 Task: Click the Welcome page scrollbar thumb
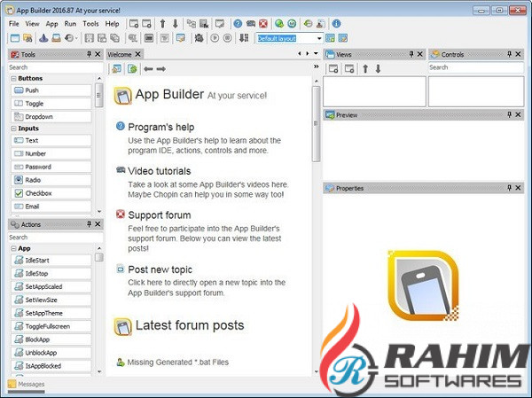pos(317,124)
